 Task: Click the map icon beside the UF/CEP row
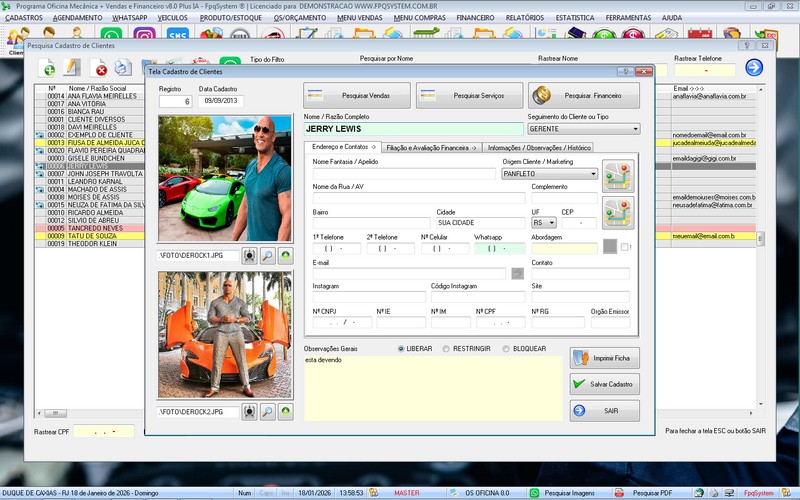click(618, 213)
